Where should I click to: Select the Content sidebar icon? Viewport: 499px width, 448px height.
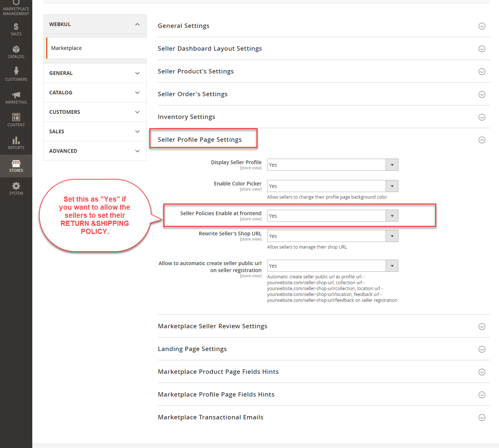(x=16, y=120)
